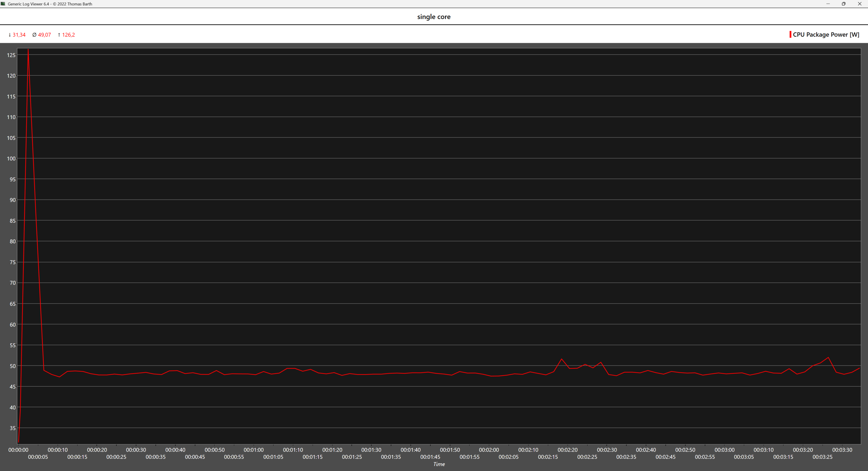Click the 50 value on the y-axis
The height and width of the screenshot is (471, 868).
[13, 366]
